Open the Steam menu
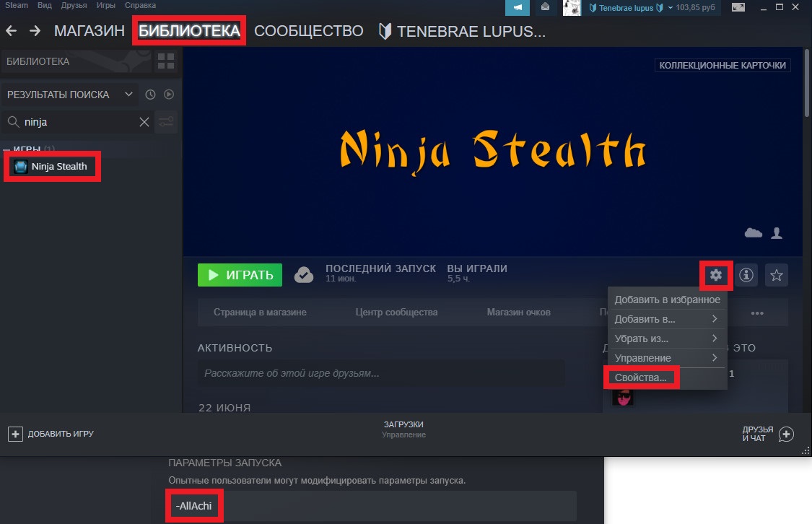812x524 pixels. coord(17,5)
